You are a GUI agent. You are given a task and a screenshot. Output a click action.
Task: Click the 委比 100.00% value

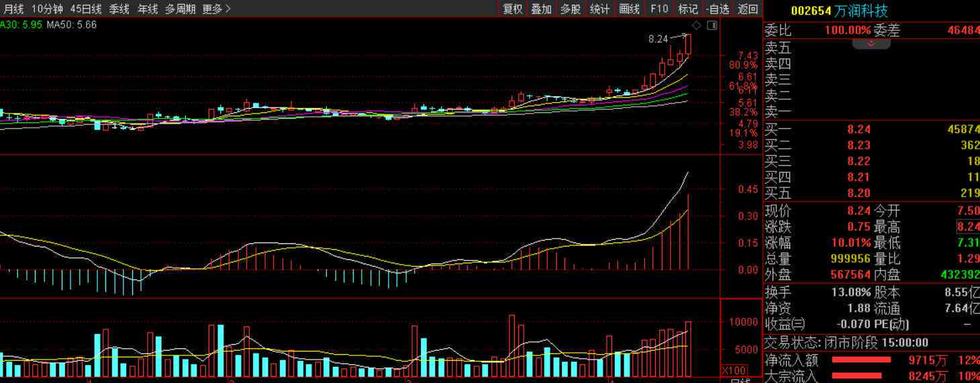pos(848,30)
